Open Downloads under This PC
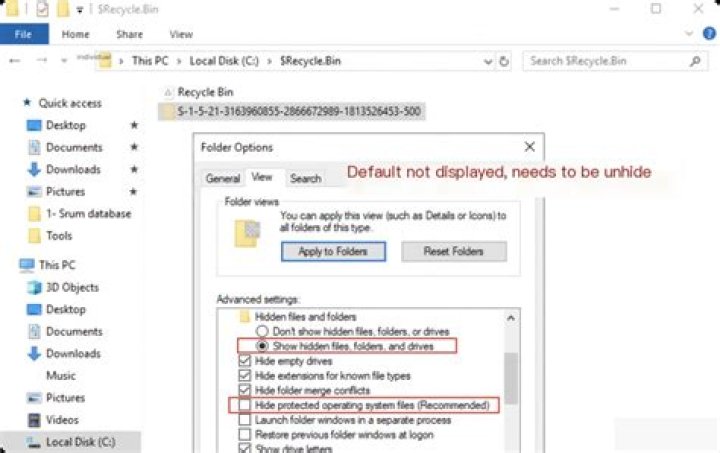720x453 pixels. 73,353
